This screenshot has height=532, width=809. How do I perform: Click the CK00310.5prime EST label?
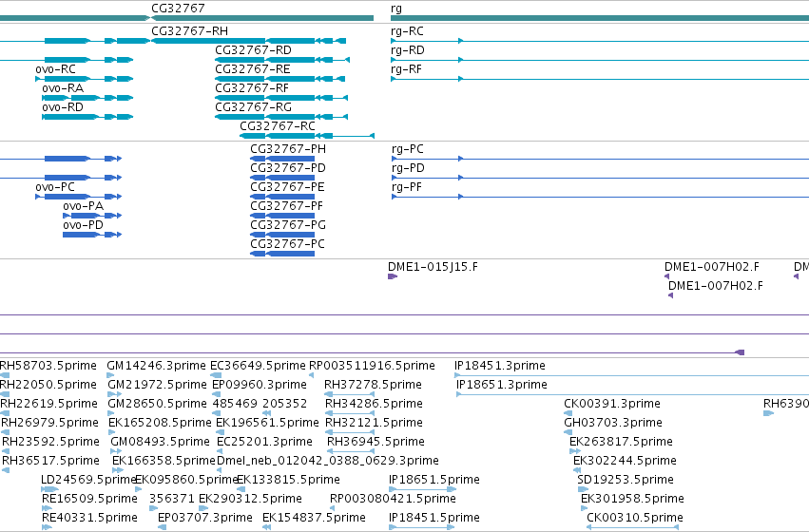tap(635, 518)
